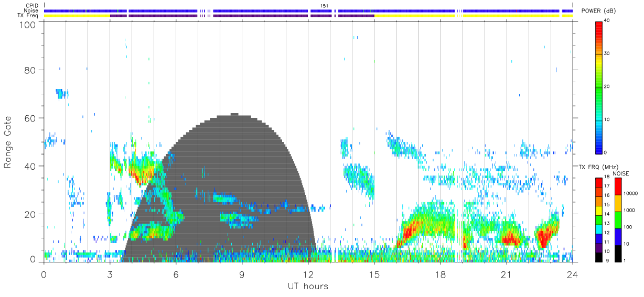Click the orange NOISE legend swatch
Screen dimensions: 644x297
[x=618, y=203]
